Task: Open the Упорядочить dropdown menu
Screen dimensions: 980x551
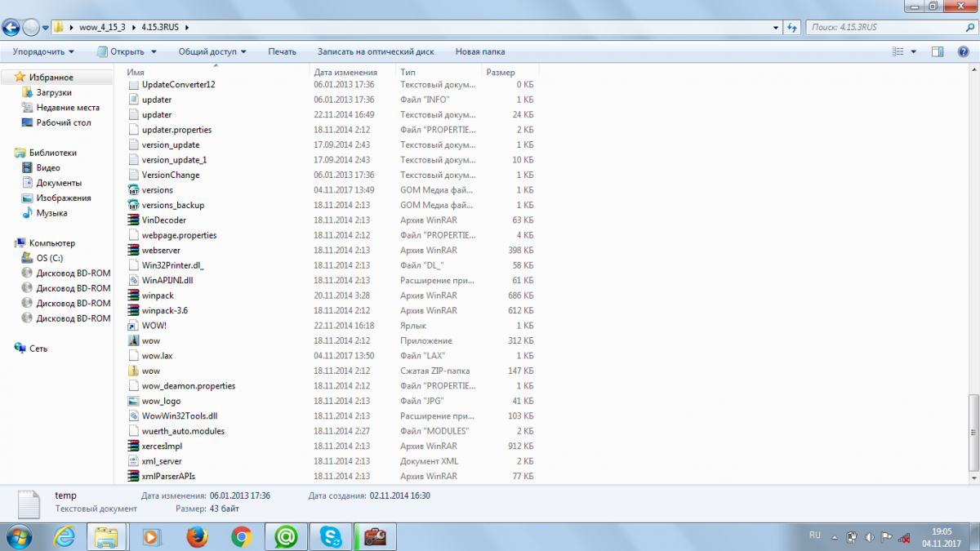Action: (x=42, y=51)
